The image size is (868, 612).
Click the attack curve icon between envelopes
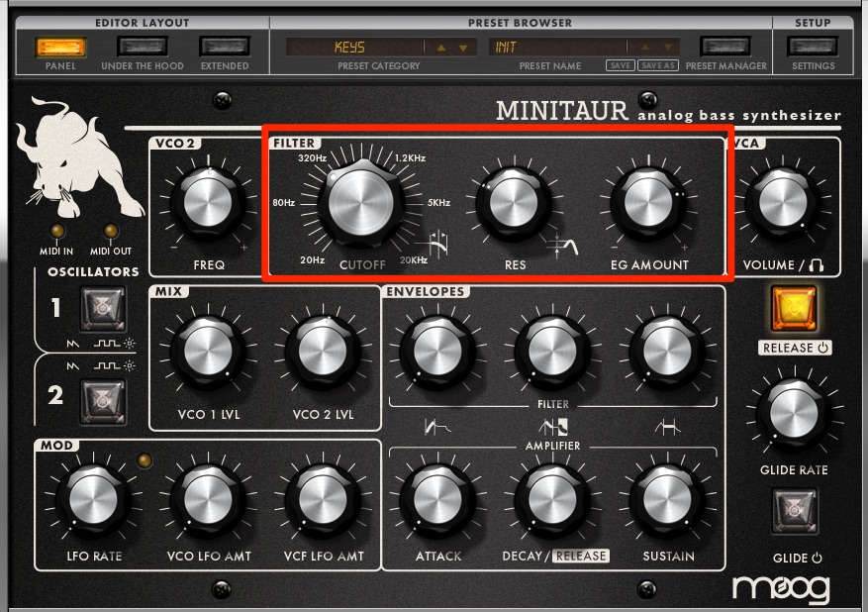(x=436, y=427)
